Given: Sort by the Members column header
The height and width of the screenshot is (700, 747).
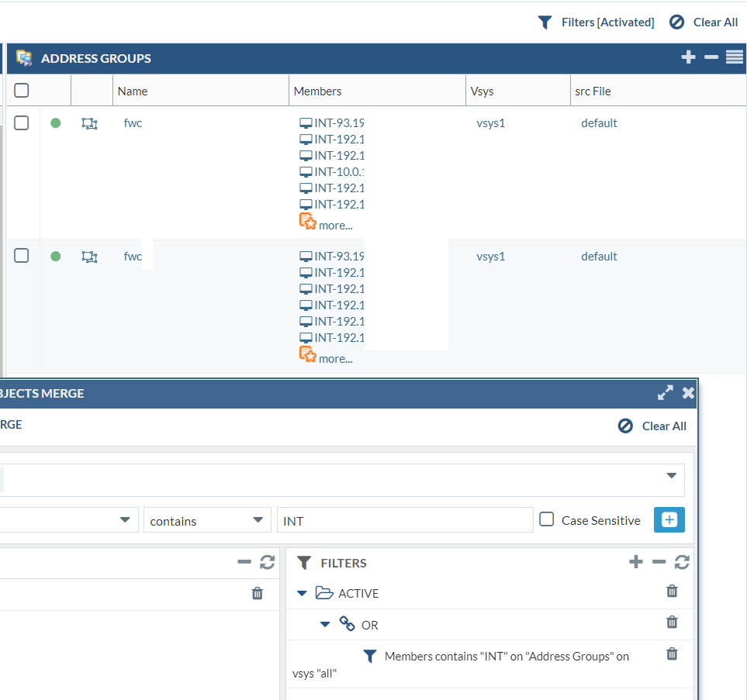Looking at the screenshot, I should pyautogui.click(x=317, y=91).
